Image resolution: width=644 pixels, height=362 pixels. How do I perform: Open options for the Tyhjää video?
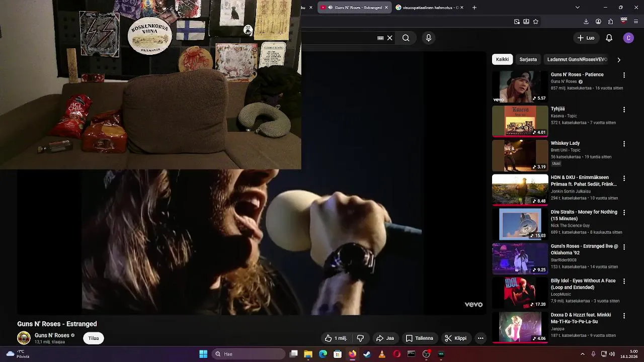tap(624, 109)
